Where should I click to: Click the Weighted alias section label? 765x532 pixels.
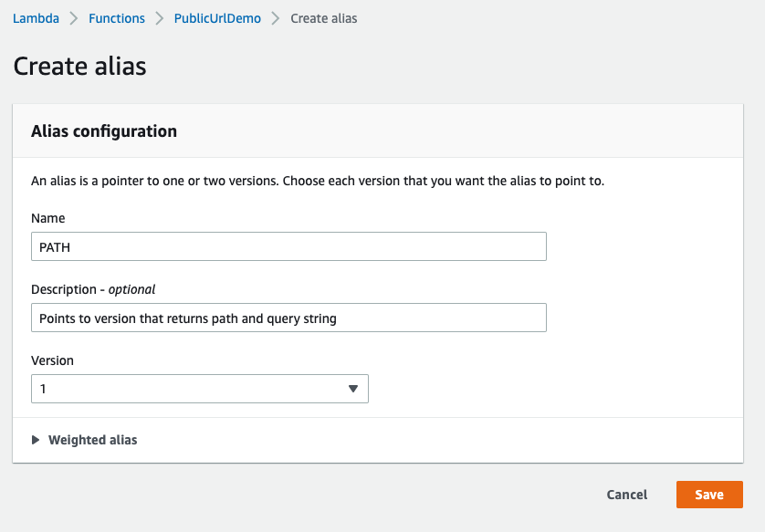coord(92,440)
